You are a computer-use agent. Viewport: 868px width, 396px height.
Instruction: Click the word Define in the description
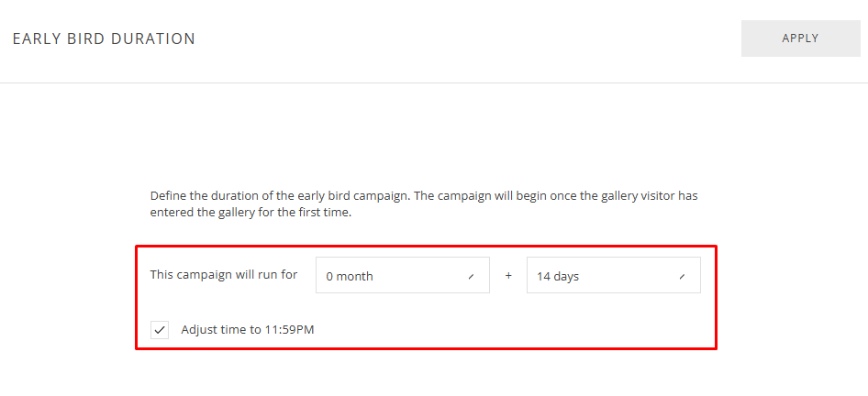(x=170, y=196)
